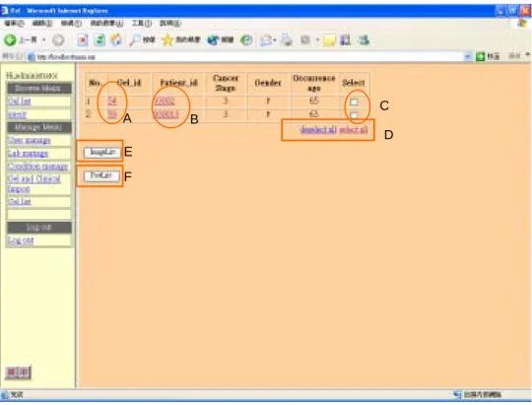The width and height of the screenshot is (532, 405).
Task: Expand the address bar dropdown arrow
Action: (x=468, y=56)
